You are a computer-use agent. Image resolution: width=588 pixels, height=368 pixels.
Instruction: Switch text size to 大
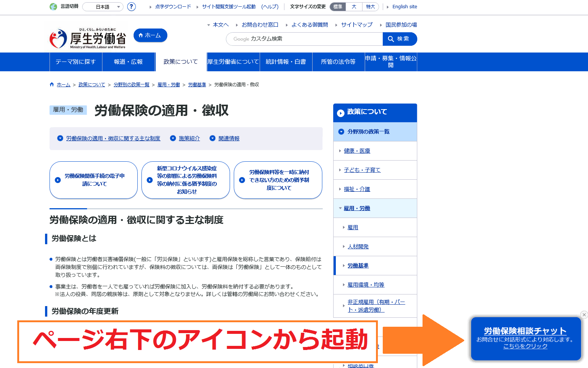(x=354, y=7)
